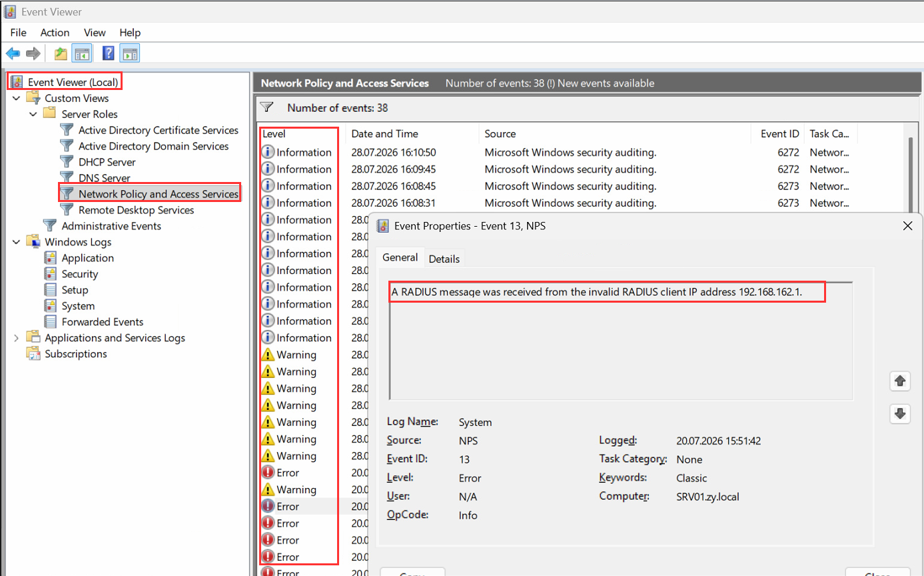Image resolution: width=924 pixels, height=576 pixels.
Task: Open the System log
Action: [x=78, y=306]
